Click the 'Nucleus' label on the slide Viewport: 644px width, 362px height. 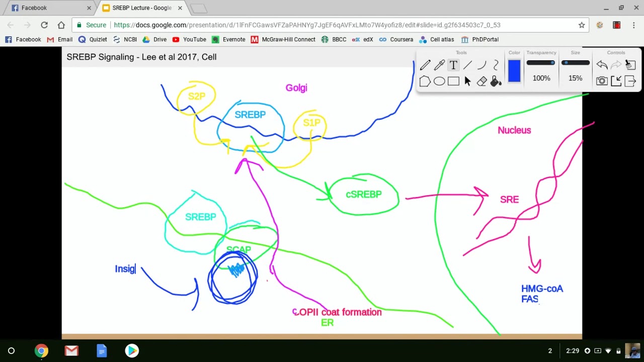[x=514, y=130]
